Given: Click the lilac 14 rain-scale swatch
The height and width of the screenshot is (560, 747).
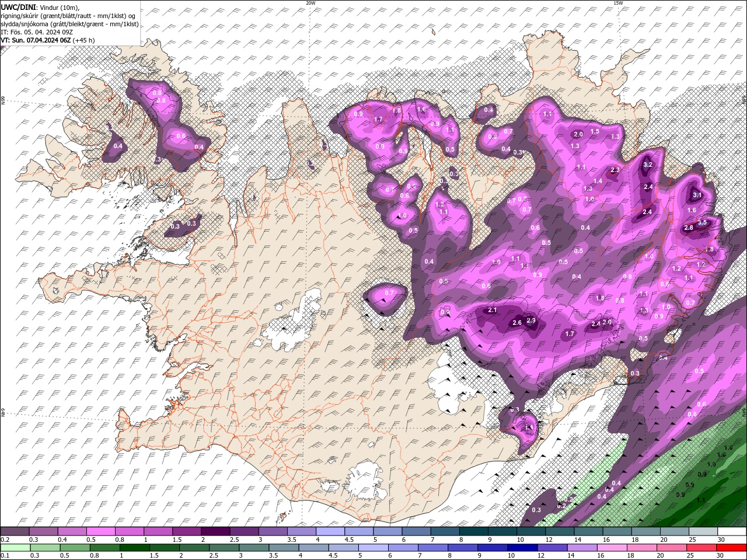Looking at the screenshot, I should [x=581, y=548].
